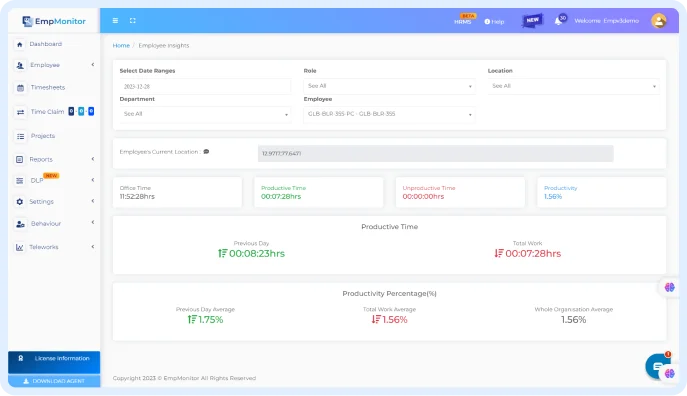Expand the Settings submenu chevron
687x396 pixels.
93,201
